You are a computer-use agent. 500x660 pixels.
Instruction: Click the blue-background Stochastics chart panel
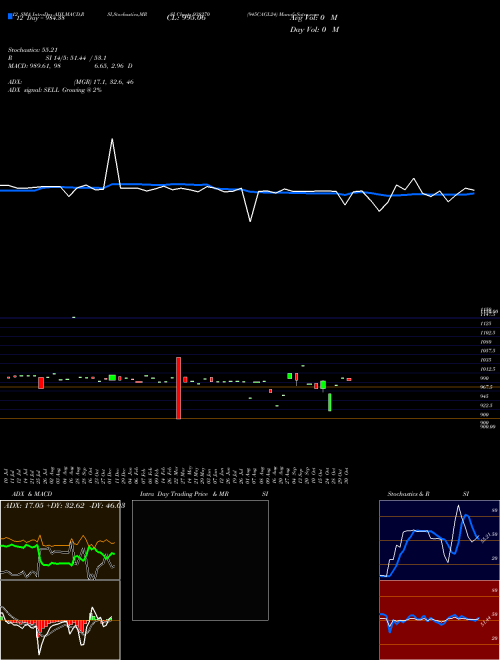coord(439,540)
